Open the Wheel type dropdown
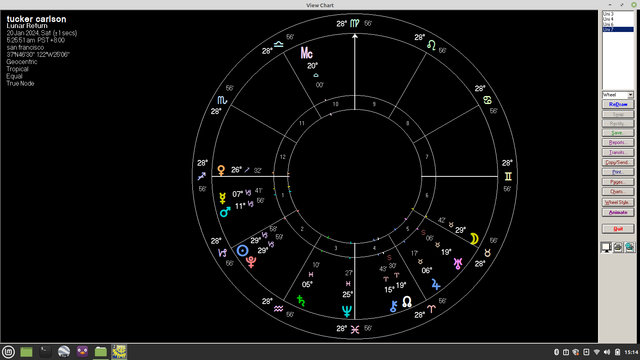Viewport: 640px width, 360px height. 618,95
